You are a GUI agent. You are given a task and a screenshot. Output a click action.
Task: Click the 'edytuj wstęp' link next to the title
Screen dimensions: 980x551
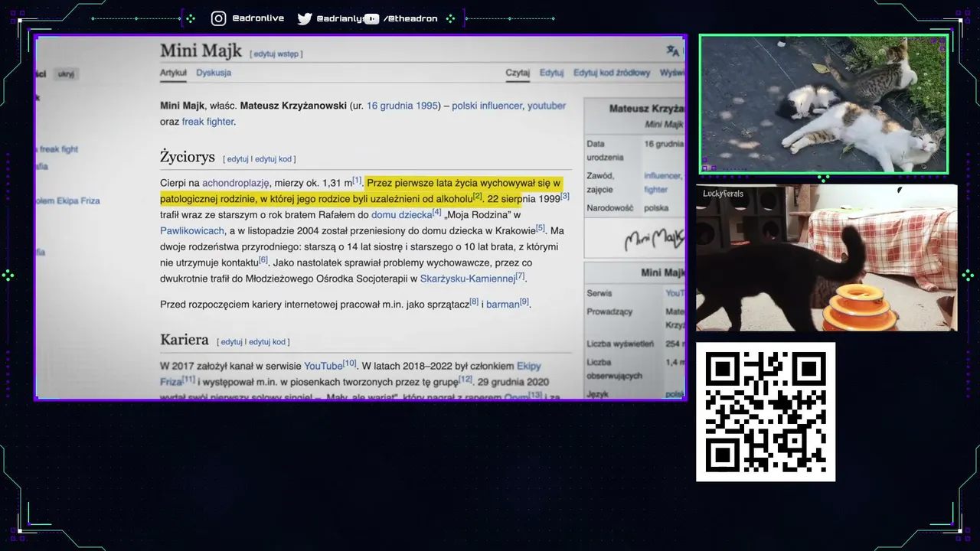point(276,54)
